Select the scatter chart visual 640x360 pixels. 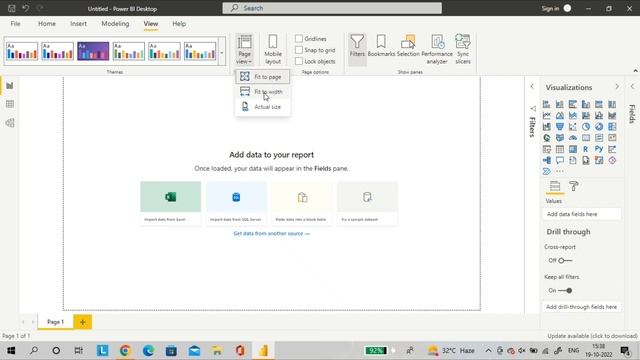point(573,127)
